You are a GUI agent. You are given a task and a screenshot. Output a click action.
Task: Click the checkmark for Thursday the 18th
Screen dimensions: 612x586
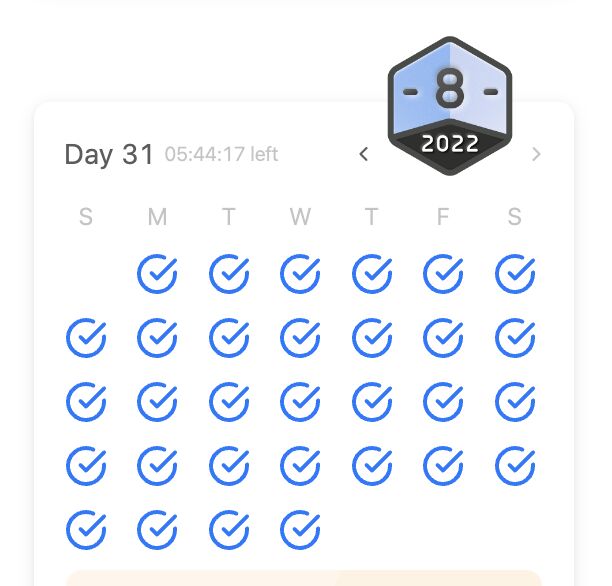(x=372, y=402)
